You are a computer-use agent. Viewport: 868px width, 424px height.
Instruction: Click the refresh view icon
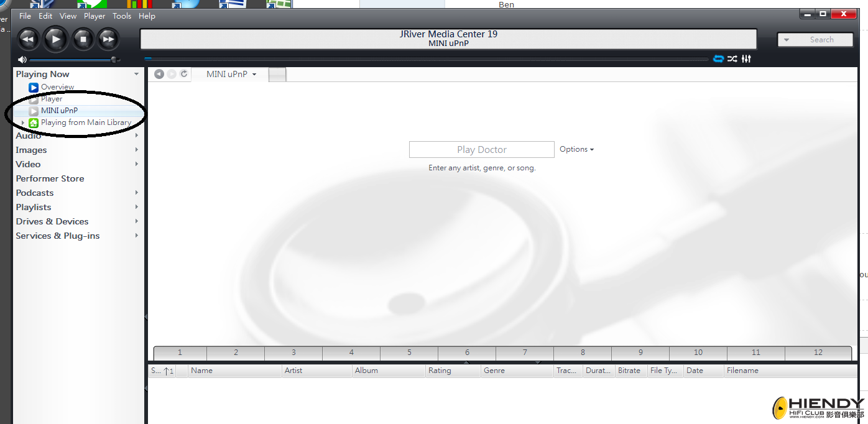(x=184, y=74)
